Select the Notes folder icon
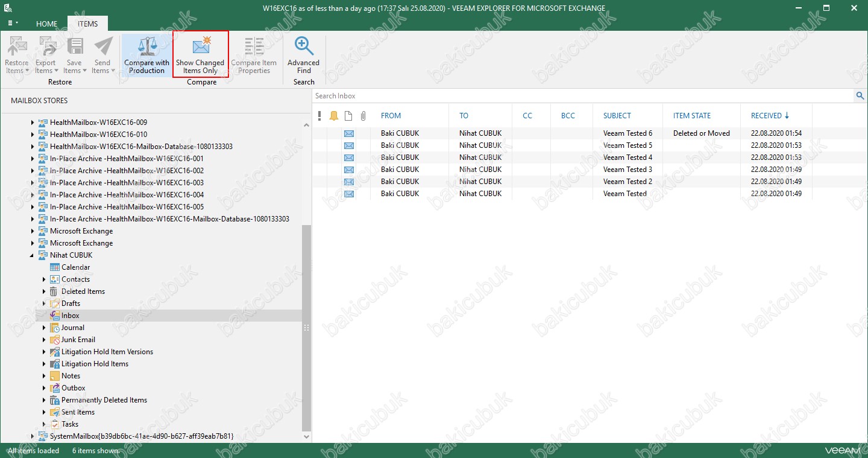Viewport: 868px width, 458px height. pyautogui.click(x=55, y=376)
